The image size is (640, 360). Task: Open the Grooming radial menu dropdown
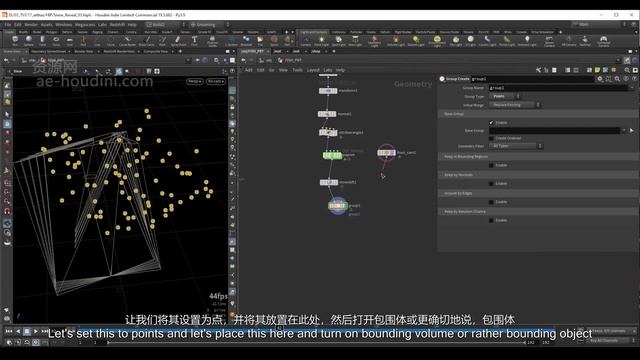pos(210,24)
